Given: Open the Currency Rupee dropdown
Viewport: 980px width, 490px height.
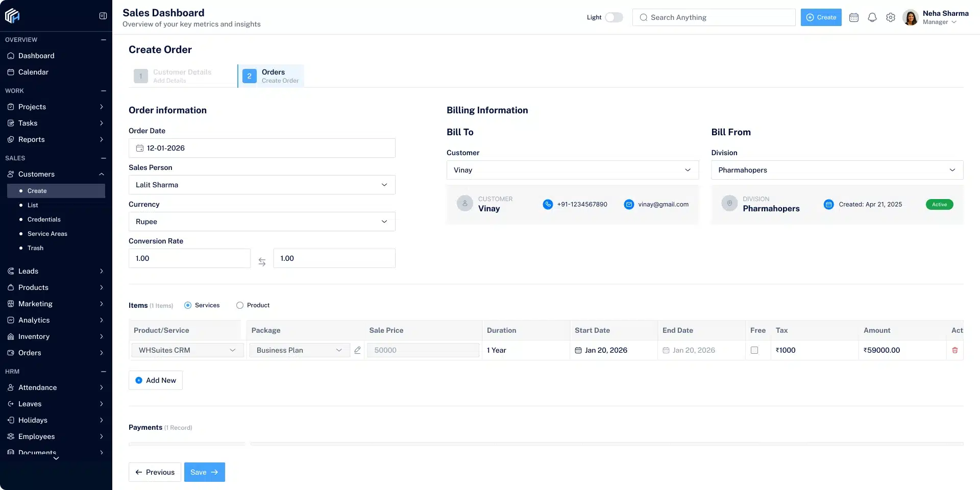Looking at the screenshot, I should coord(262,222).
